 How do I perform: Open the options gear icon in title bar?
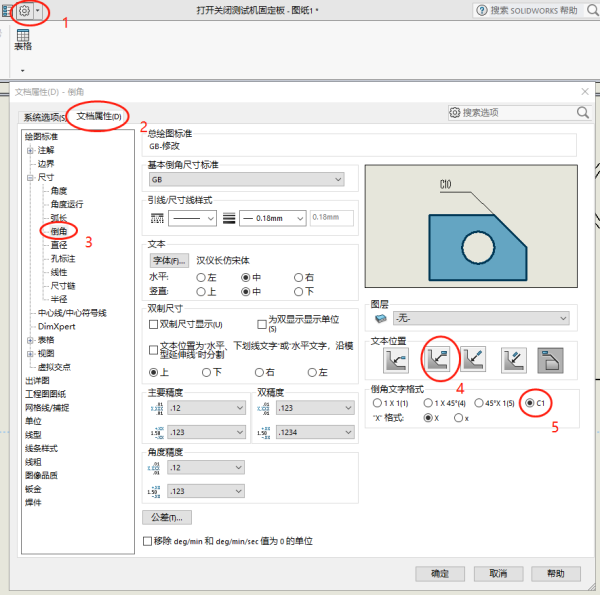pos(24,11)
